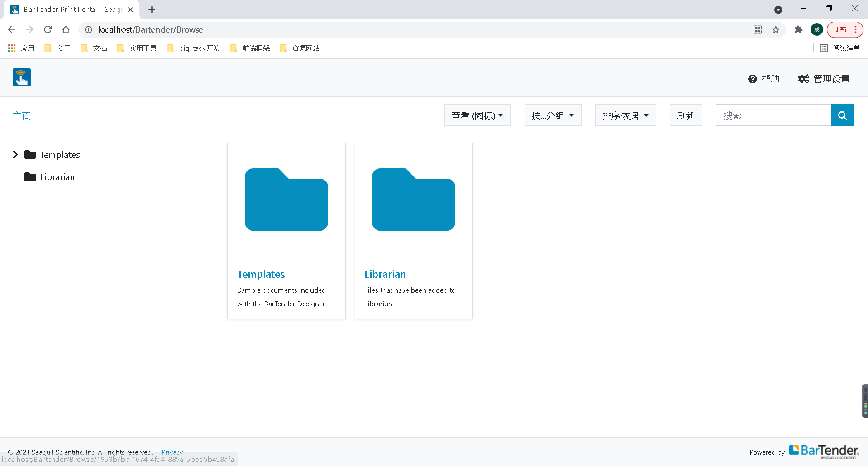This screenshot has width=868, height=466.
Task: Open Chrome three-dot menu
Action: 855,30
